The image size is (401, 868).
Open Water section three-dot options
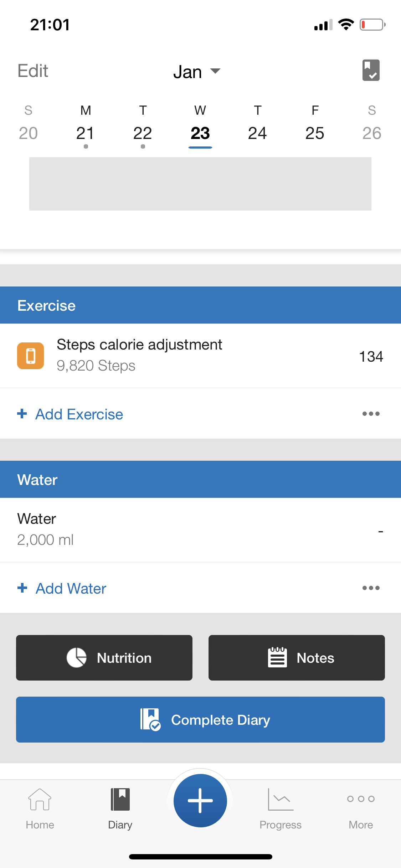pos(371,588)
